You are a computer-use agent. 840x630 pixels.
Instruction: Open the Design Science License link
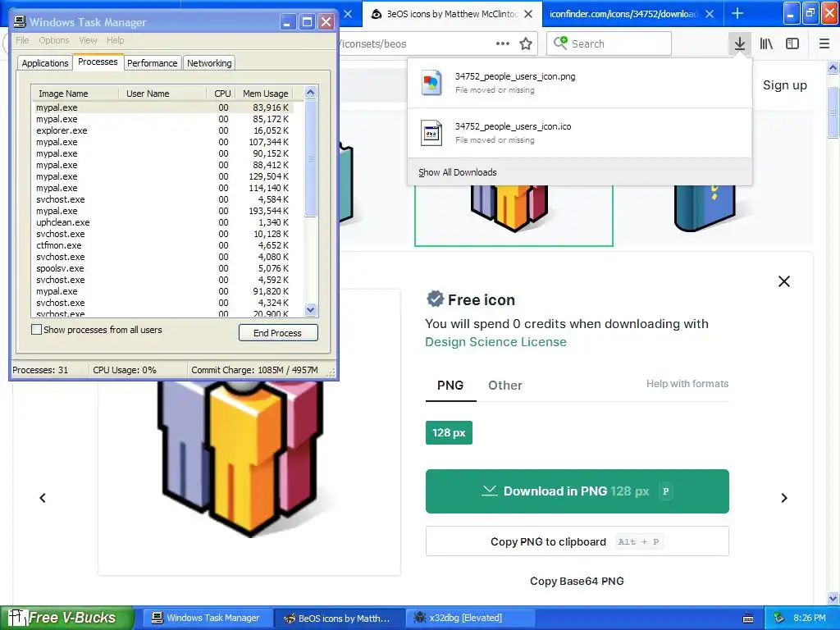(495, 342)
